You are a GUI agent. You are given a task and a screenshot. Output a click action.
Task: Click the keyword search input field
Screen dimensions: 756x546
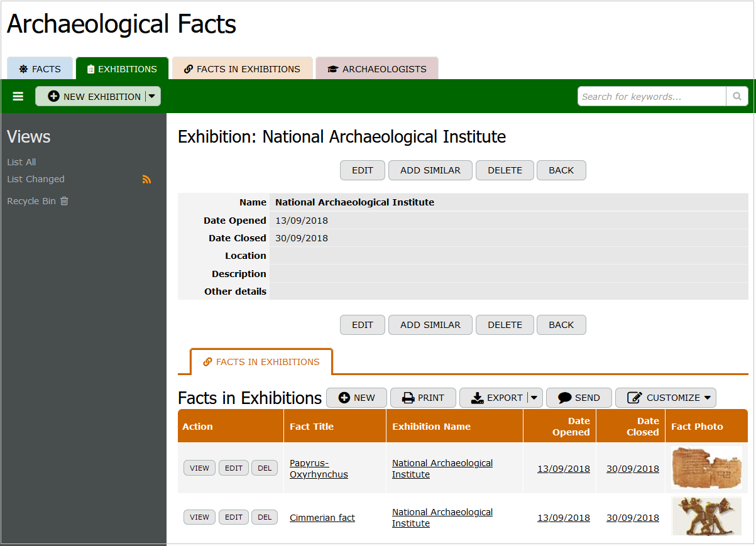tap(651, 96)
